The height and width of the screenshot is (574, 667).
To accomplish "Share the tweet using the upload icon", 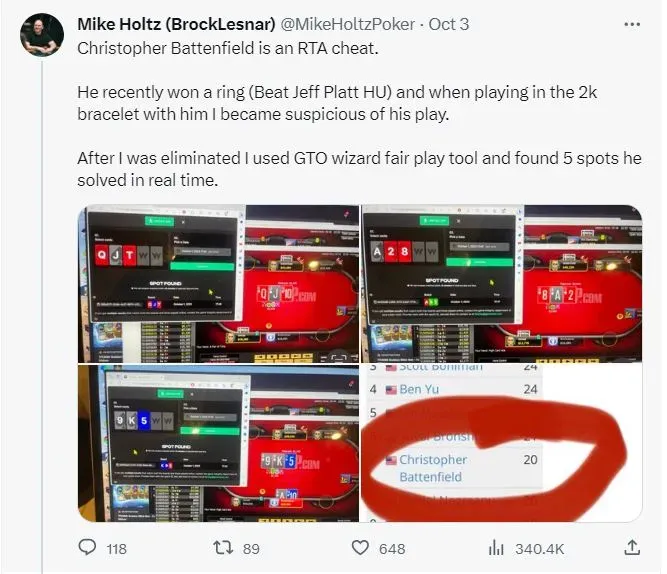I will click(x=632, y=547).
